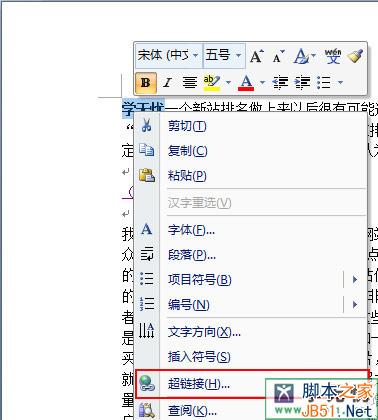Apply yellow text highlight color

(212, 82)
